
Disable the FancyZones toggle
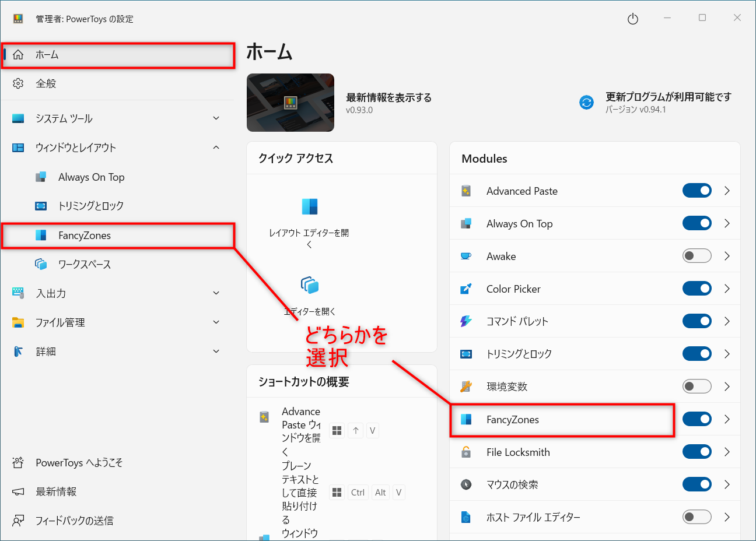(x=696, y=419)
